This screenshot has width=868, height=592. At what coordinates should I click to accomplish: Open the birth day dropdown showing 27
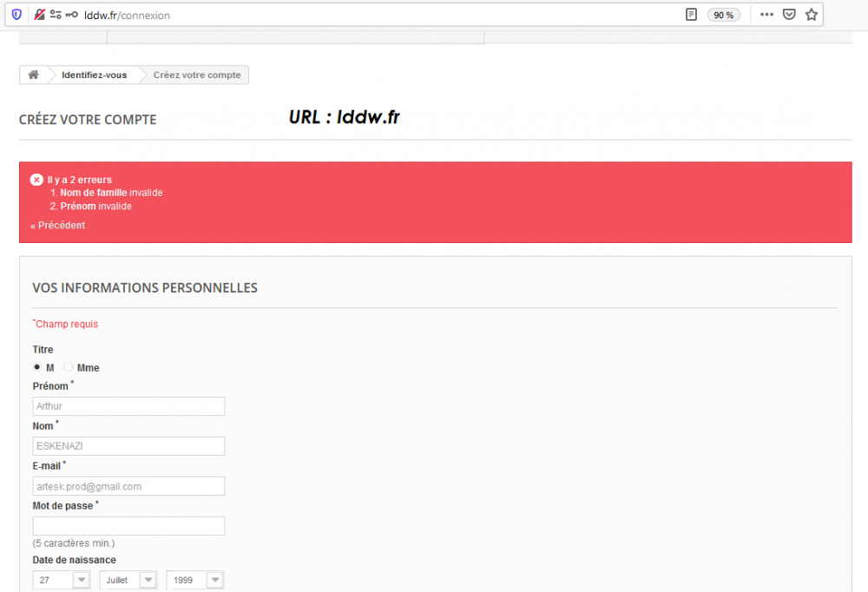(x=60, y=579)
